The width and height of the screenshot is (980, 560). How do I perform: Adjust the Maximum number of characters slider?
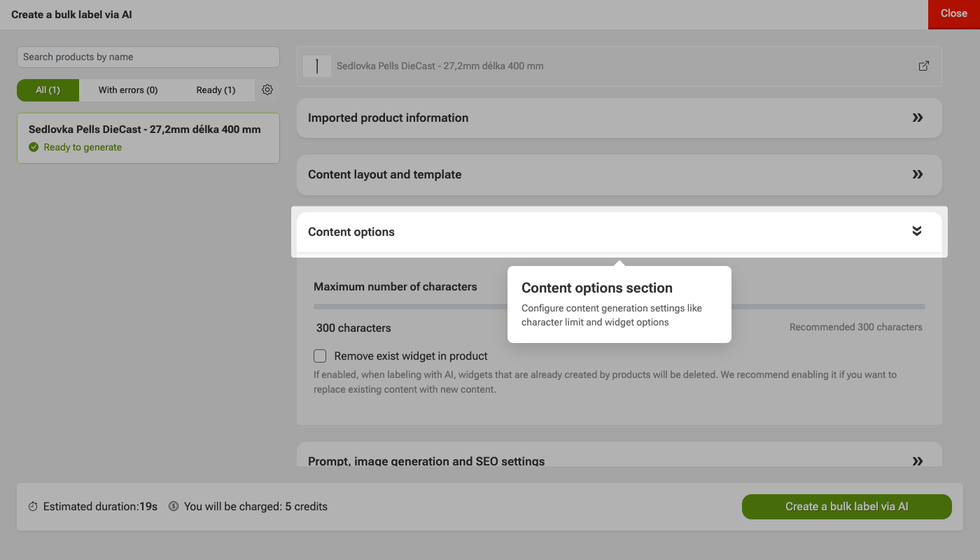[619, 307]
